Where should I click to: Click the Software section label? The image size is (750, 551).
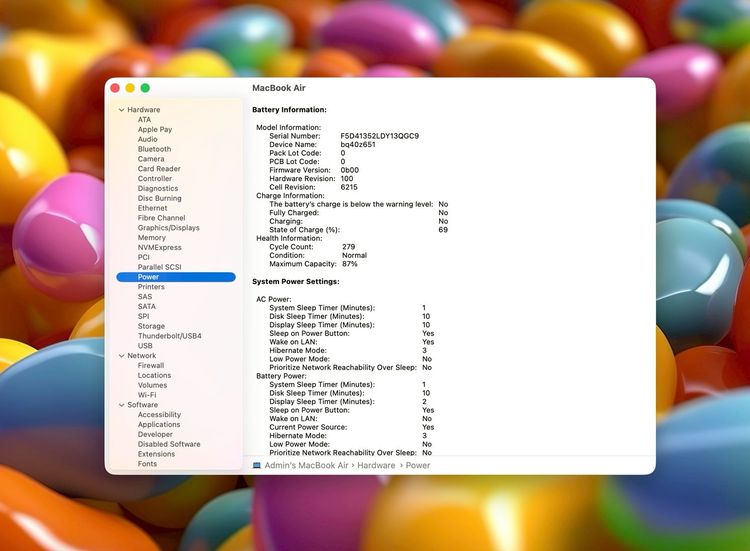click(143, 405)
